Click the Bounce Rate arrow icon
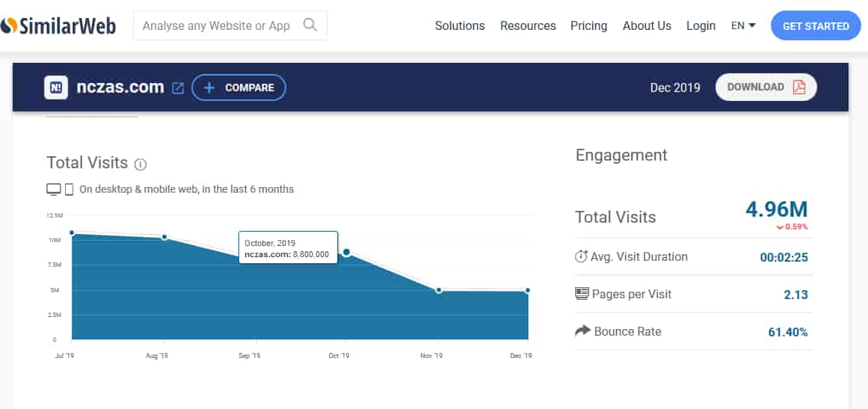The height and width of the screenshot is (409, 868). (x=582, y=331)
